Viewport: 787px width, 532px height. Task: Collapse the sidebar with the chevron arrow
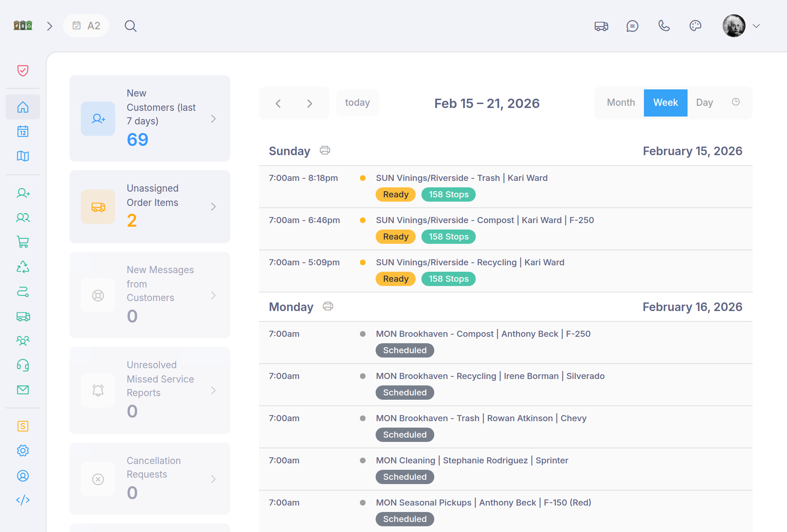click(49, 26)
